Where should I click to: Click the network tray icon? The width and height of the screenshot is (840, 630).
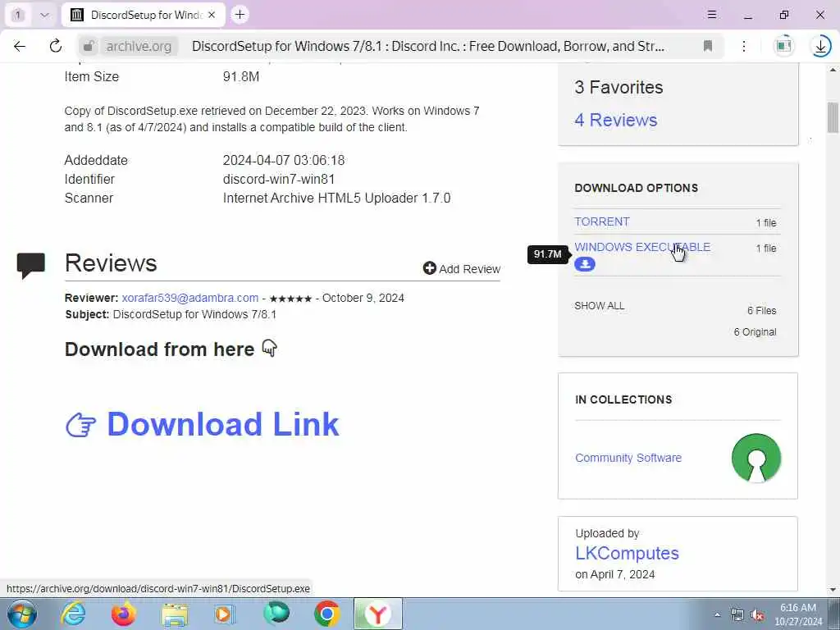(737, 615)
